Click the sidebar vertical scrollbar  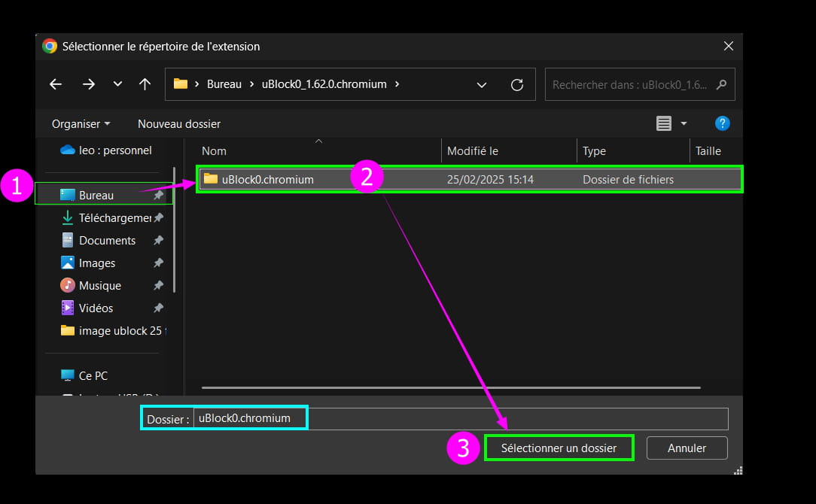tap(175, 230)
